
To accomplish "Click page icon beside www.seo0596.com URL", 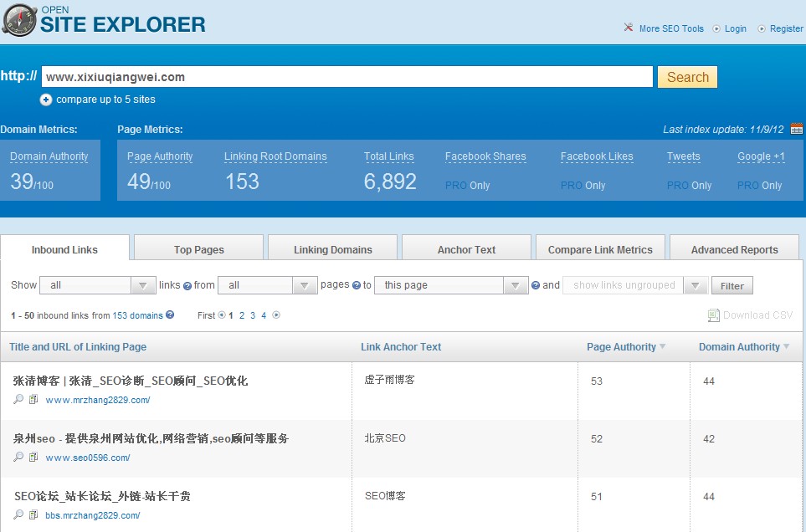I will click(x=33, y=458).
